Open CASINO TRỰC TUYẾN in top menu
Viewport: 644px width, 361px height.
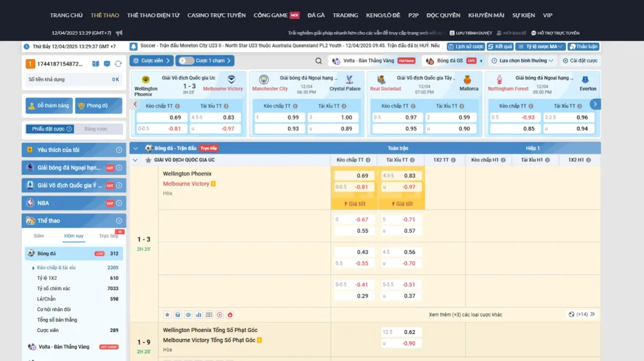pos(217,15)
